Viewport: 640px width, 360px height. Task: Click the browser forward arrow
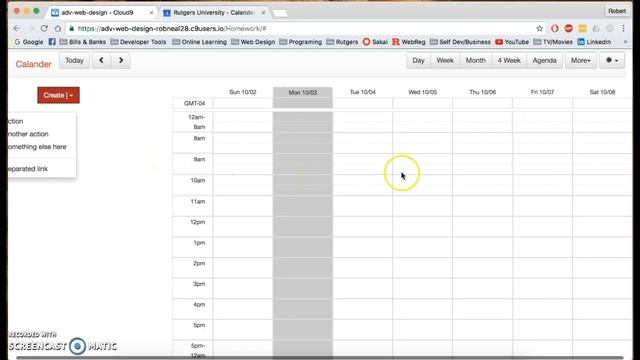point(30,29)
